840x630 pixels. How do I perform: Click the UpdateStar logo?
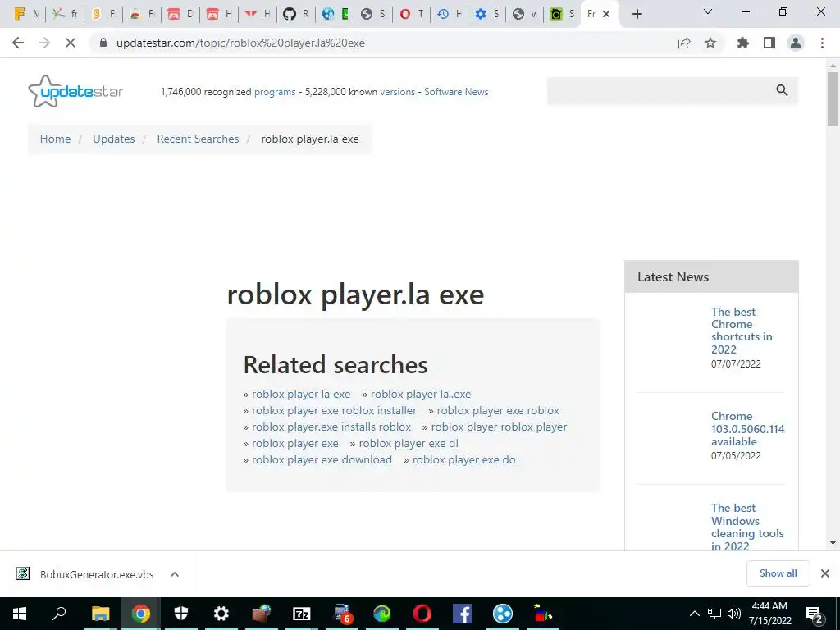click(x=75, y=91)
